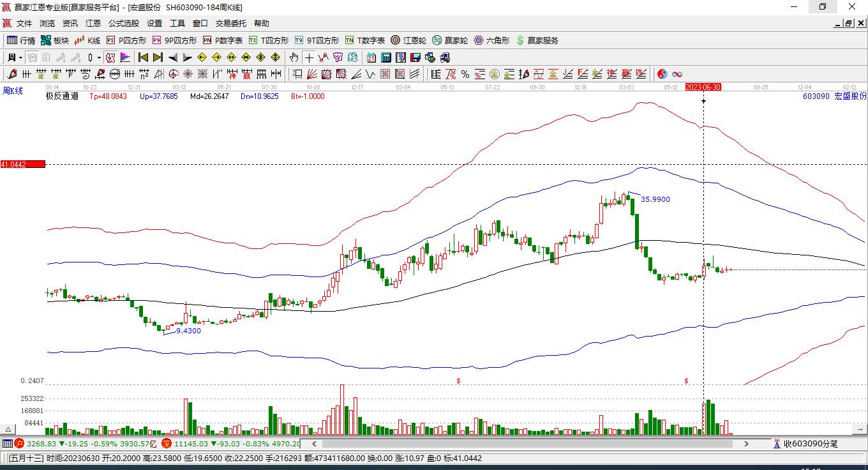Click the horizontal scrollbar right arrow
This screenshot has width=868, height=470.
click(746, 443)
